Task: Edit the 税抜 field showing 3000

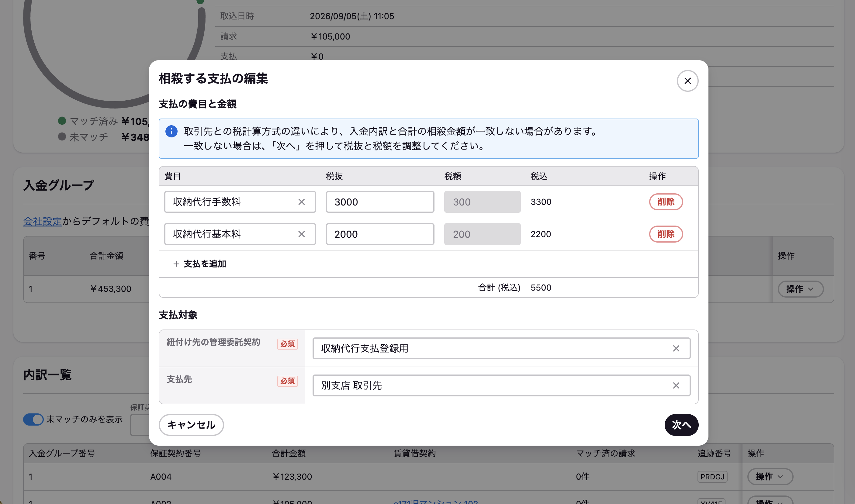Action: click(380, 202)
